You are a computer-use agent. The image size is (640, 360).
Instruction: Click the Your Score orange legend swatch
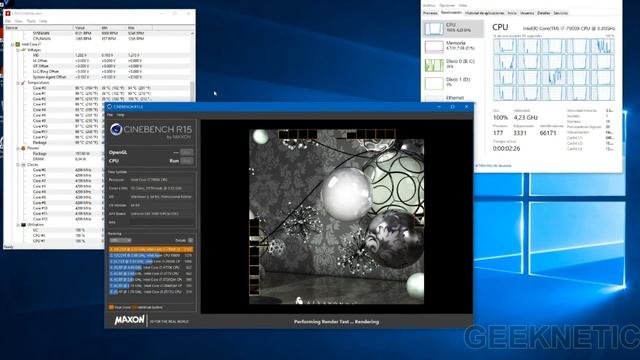coord(111,307)
